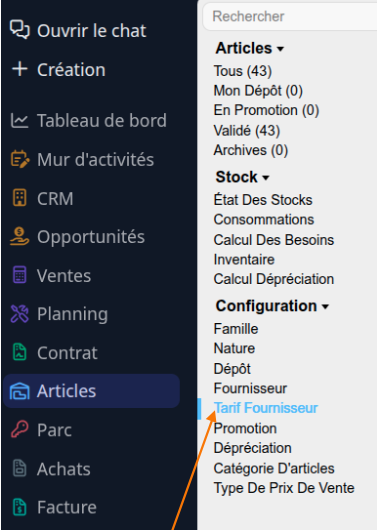Image resolution: width=377 pixels, height=530 pixels.
Task: Click the plus icon beside Création
Action: point(20,69)
